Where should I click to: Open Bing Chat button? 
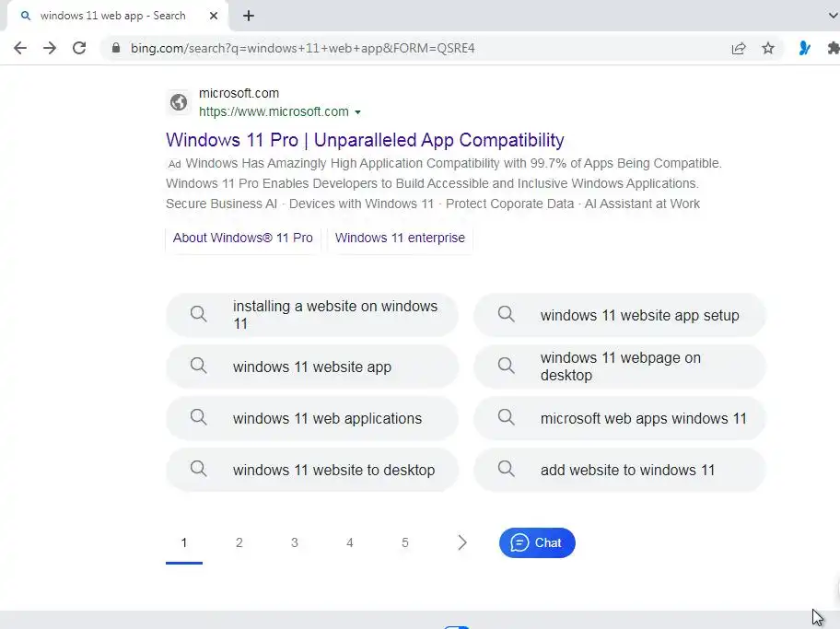click(x=537, y=542)
